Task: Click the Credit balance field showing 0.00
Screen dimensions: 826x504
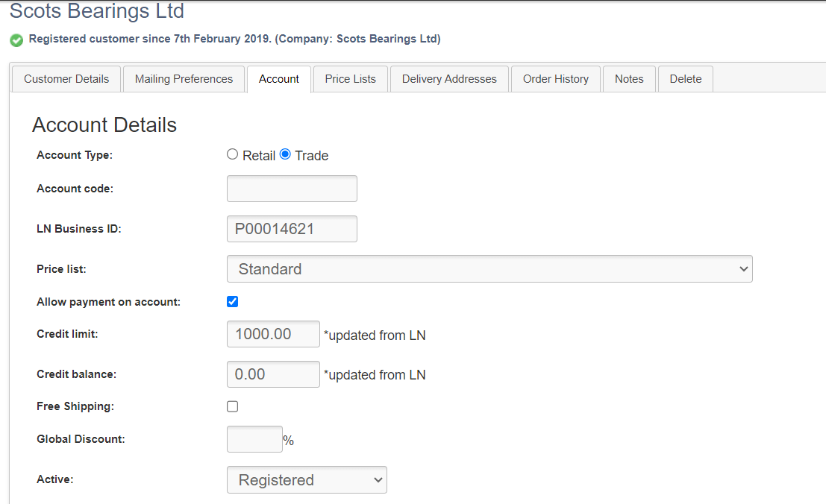Action: (273, 374)
